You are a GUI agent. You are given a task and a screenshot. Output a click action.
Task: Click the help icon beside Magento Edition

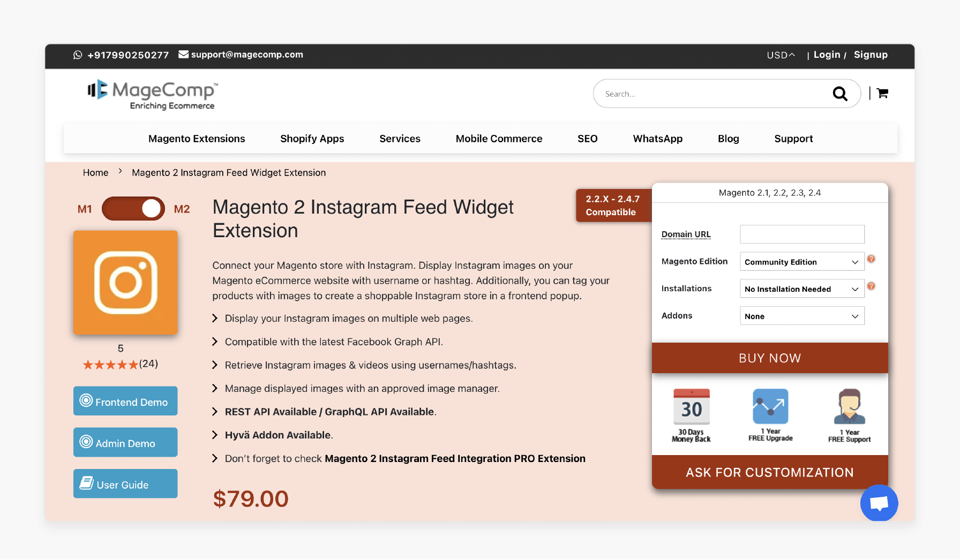coord(871,259)
